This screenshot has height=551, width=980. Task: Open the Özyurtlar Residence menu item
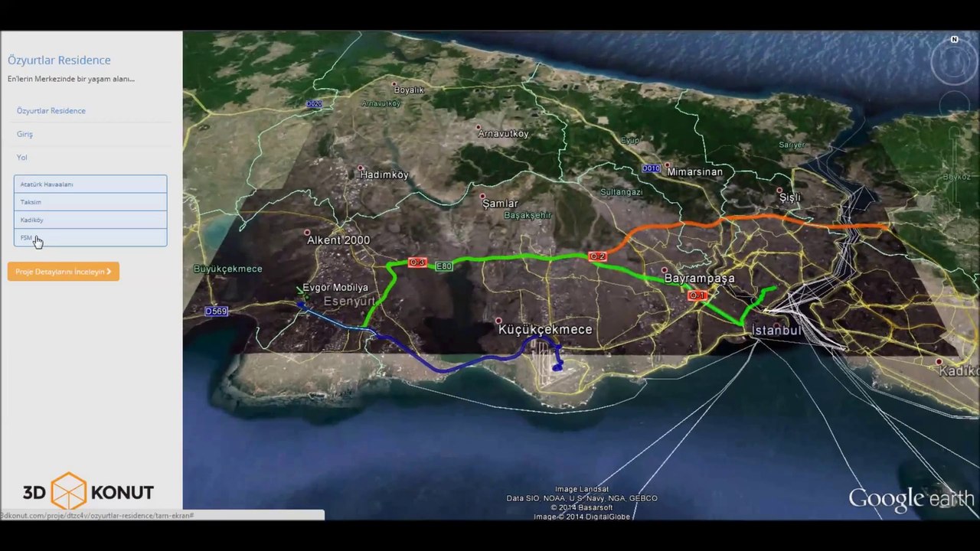coord(51,111)
